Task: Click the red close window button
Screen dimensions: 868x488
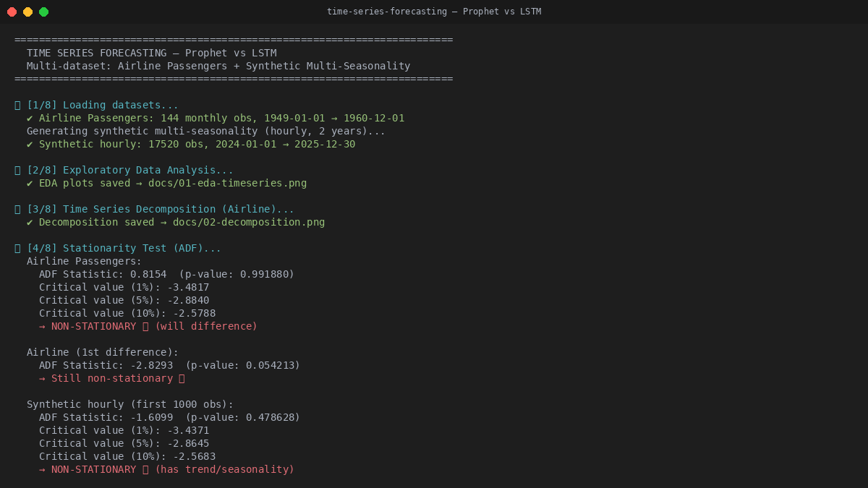Action: pos(12,12)
